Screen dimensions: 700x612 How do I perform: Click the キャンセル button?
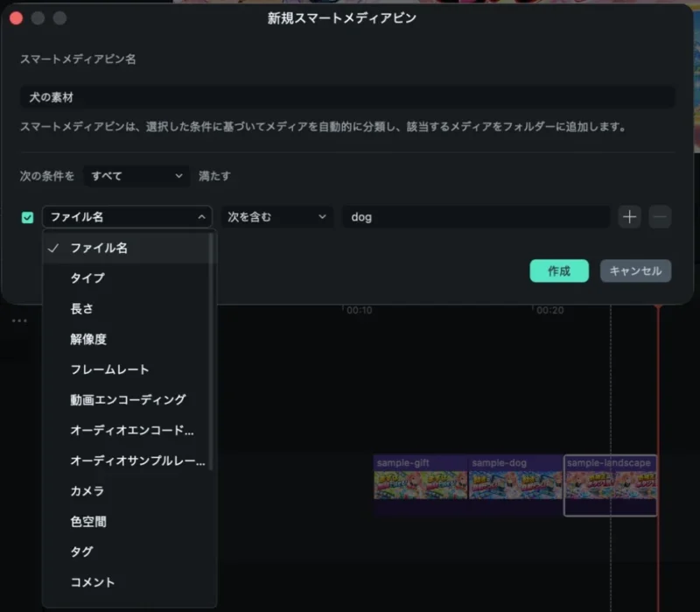(635, 271)
